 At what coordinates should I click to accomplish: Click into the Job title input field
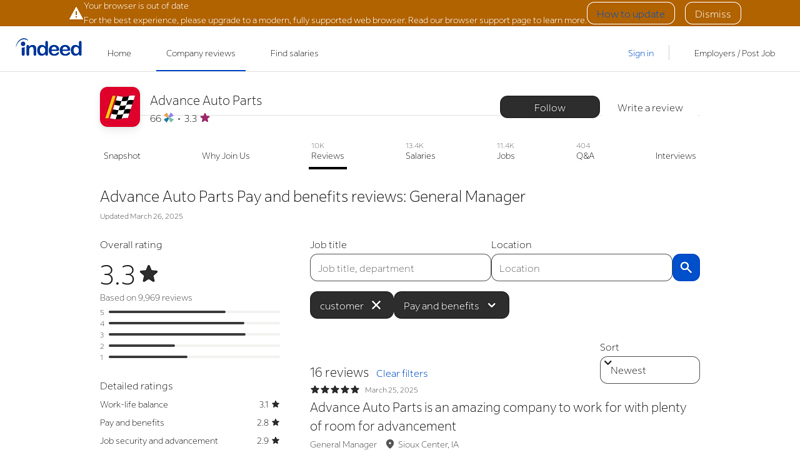pos(400,268)
